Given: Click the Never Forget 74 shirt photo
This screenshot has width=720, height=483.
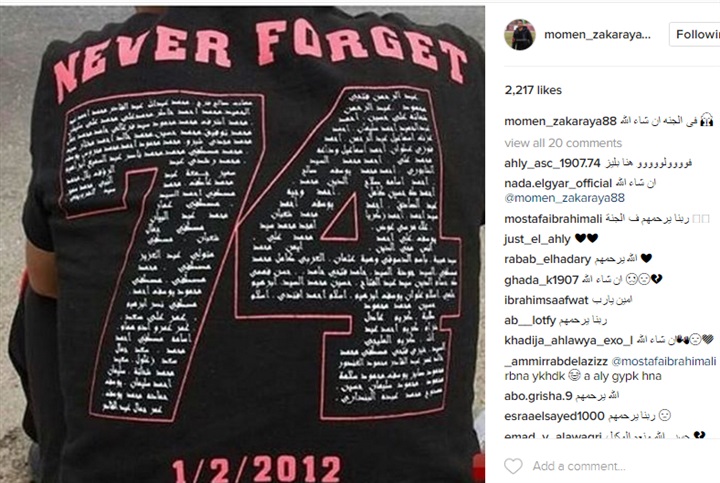Looking at the screenshot, I should (x=242, y=244).
